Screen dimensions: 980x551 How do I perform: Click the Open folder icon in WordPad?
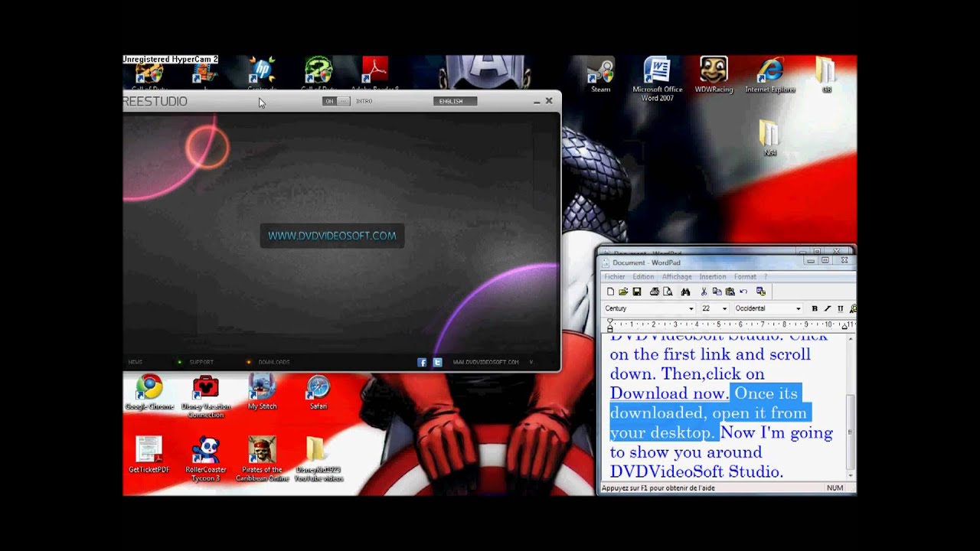pyautogui.click(x=623, y=292)
